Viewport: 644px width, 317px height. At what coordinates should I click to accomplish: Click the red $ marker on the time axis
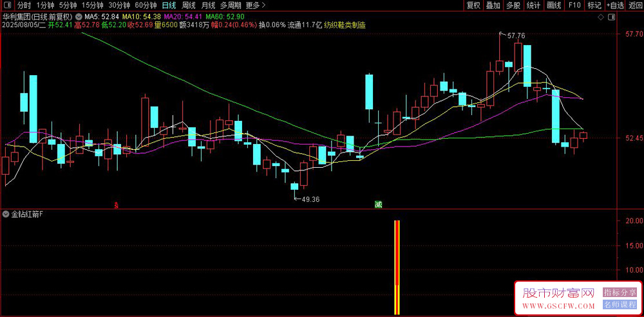tap(117, 205)
